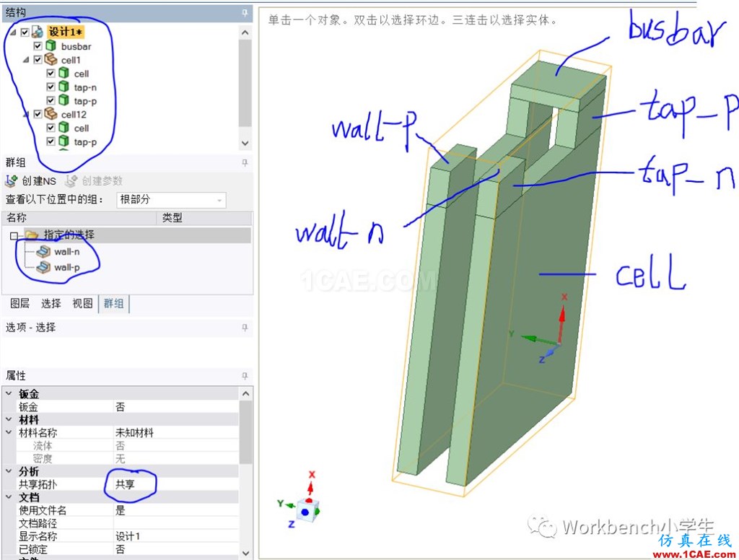Screen dimensions: 739x560
Task: Click the 显示名称 value 设计1
Action: [x=176, y=536]
